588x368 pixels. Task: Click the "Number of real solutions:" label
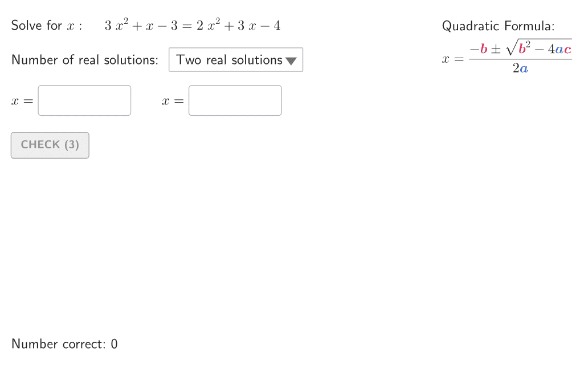click(85, 60)
